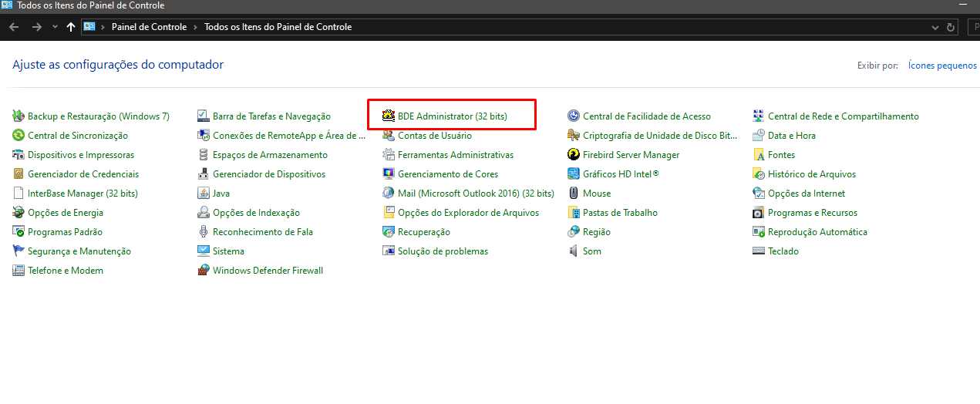
Task: Click the Fontes icon
Action: pos(759,155)
